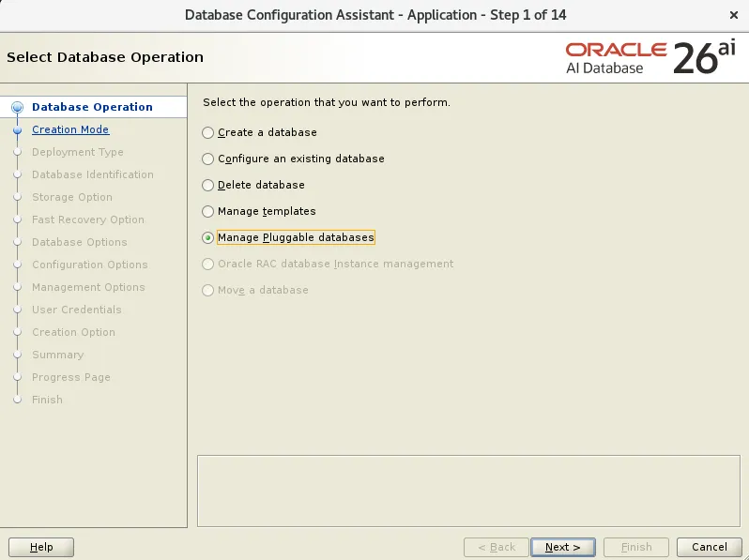This screenshot has height=560, width=749.
Task: Click the Progress Page step
Action: pyautogui.click(x=71, y=377)
